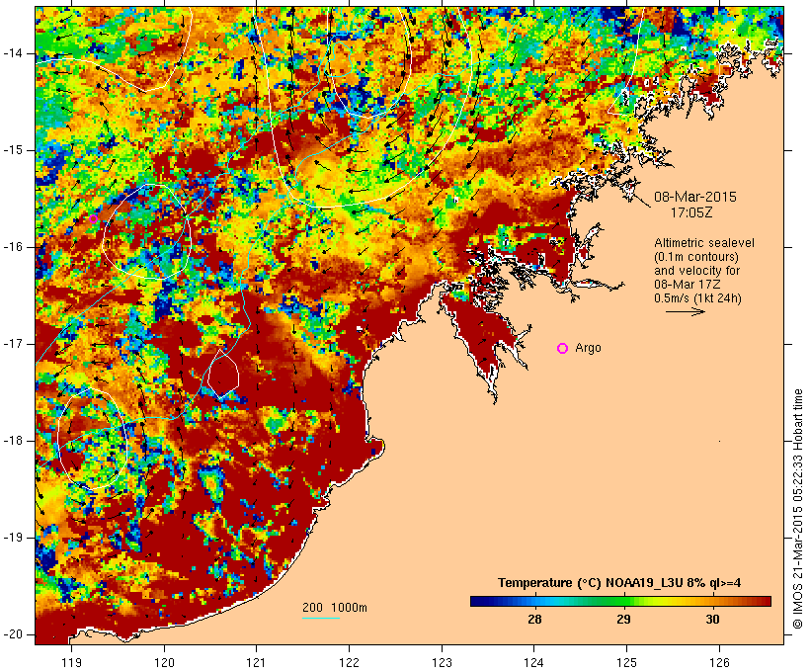This screenshot has width=810, height=672.
Task: Click the 30 label on the temperature scale
Action: 712,619
